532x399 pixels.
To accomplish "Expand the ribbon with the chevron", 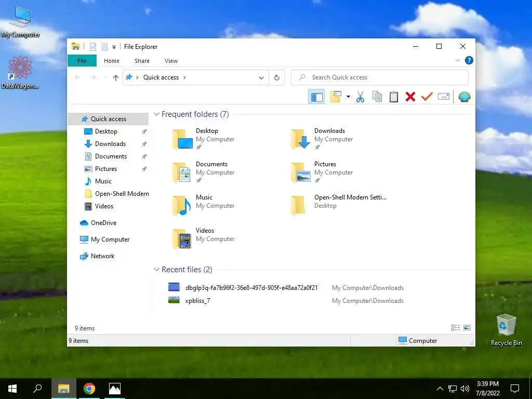I will click(x=457, y=60).
